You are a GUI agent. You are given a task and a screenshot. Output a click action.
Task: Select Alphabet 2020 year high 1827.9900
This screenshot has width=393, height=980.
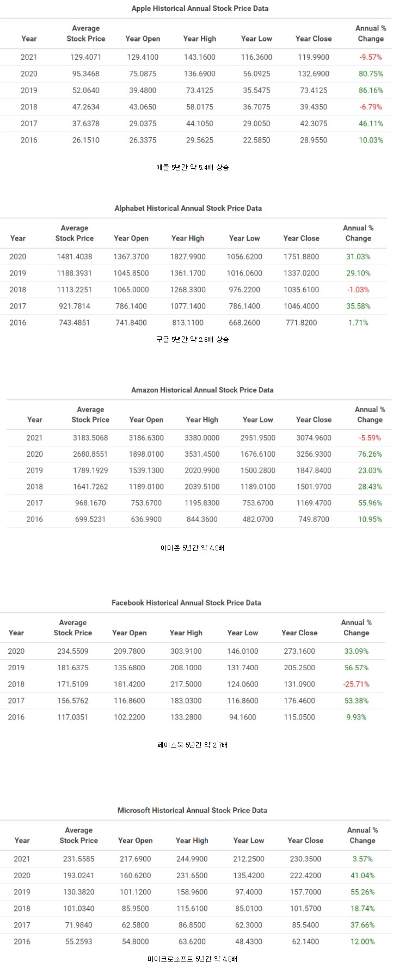(x=188, y=256)
